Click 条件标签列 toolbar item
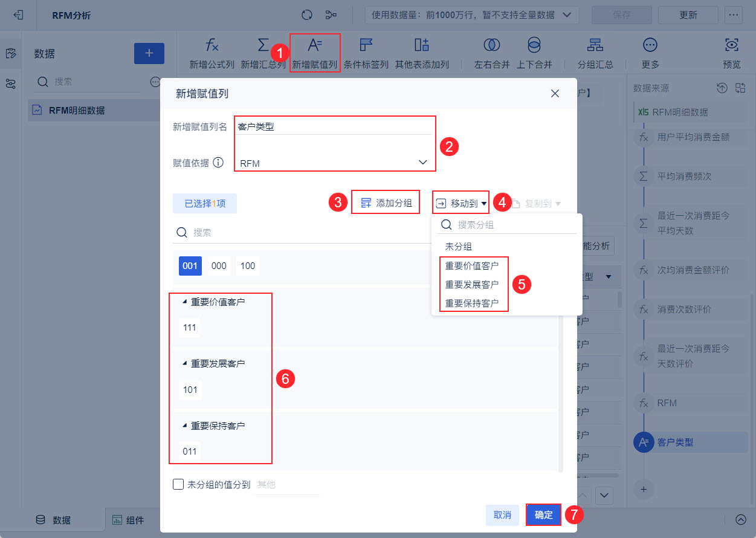 point(366,53)
